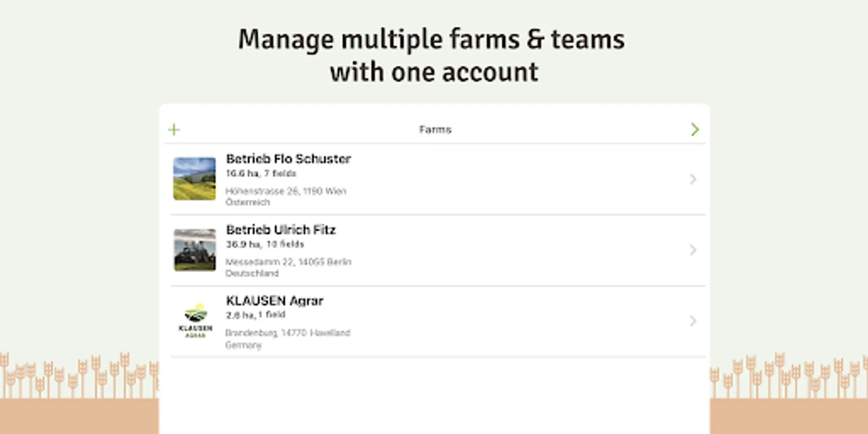
Task: Select the "2.6 ha, 1 field" summary
Action: [256, 315]
